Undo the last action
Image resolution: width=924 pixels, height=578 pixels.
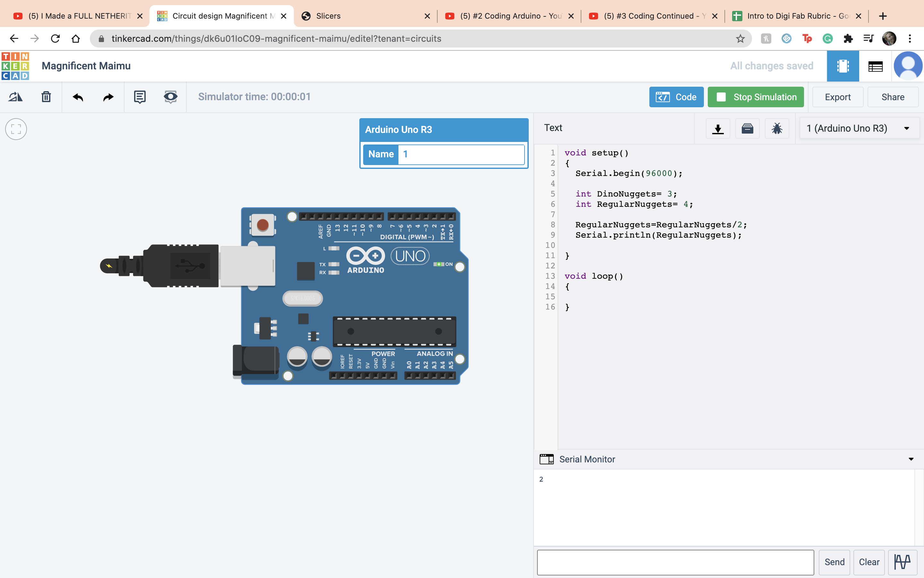78,97
